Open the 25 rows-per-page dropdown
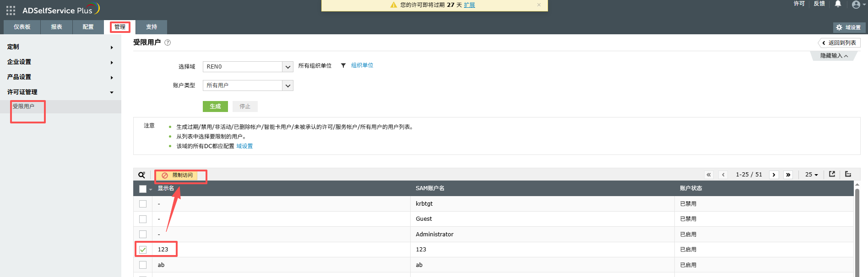This screenshot has height=277, width=868. click(x=811, y=175)
